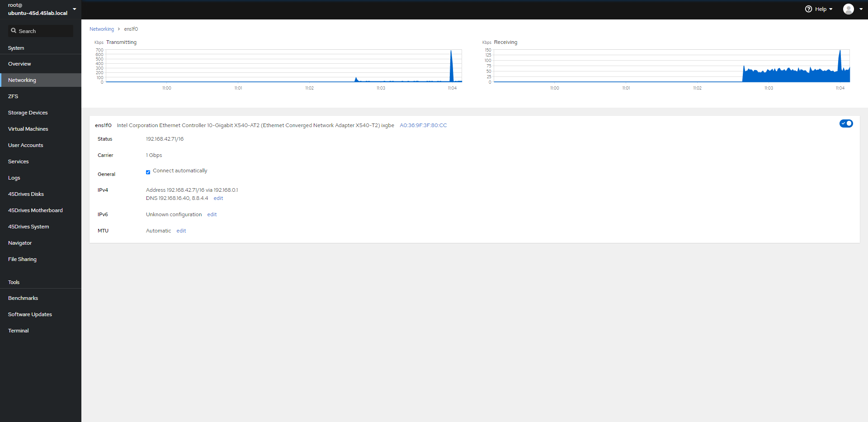Image resolution: width=868 pixels, height=422 pixels.
Task: Open Software Updates page
Action: 41,314
